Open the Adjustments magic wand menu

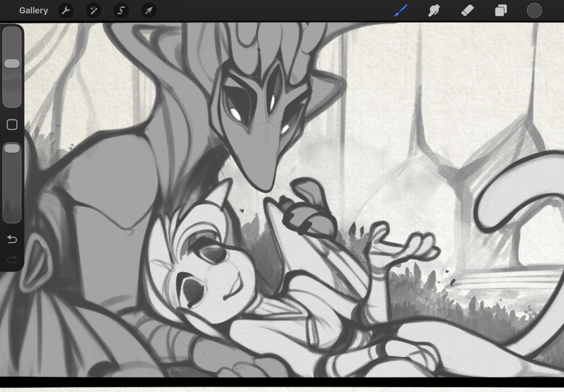coord(93,10)
